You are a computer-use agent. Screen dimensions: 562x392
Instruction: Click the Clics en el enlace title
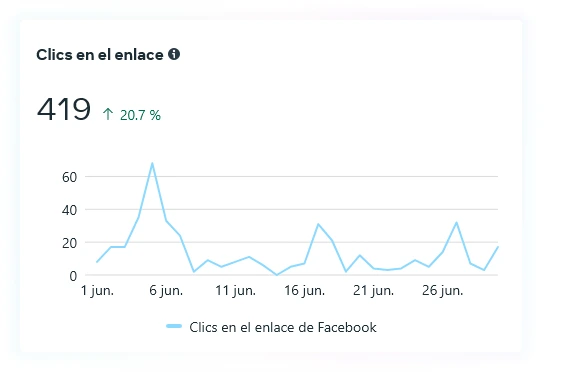click(100, 55)
